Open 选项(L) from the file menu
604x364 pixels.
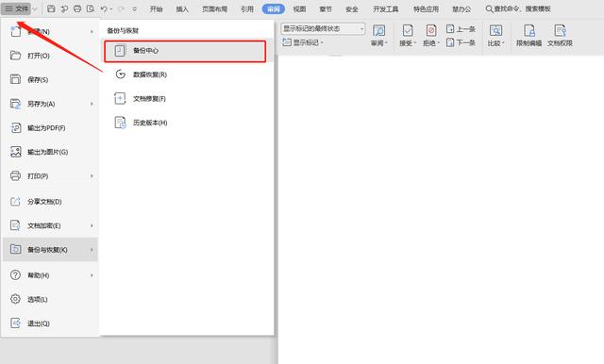[x=50, y=299]
